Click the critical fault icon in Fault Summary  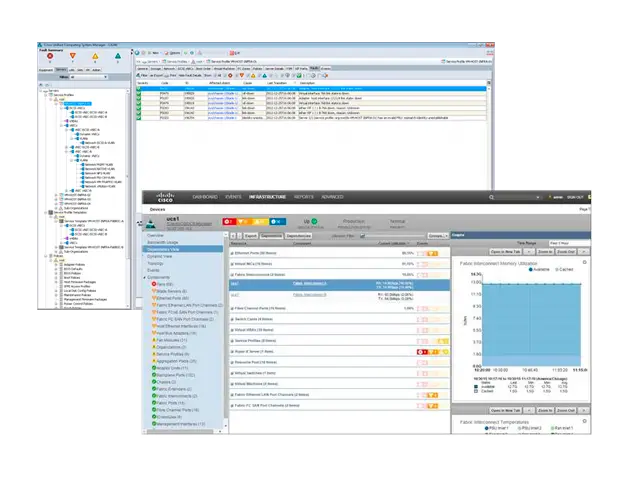[47, 58]
